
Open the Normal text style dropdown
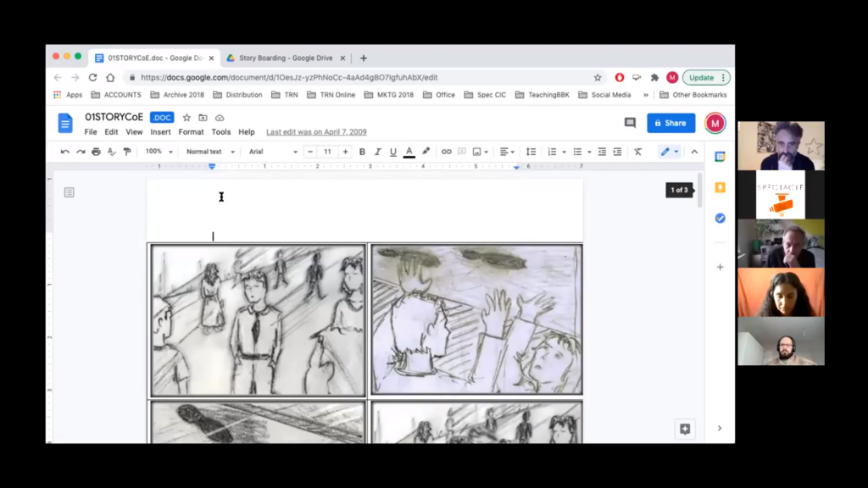point(210,152)
